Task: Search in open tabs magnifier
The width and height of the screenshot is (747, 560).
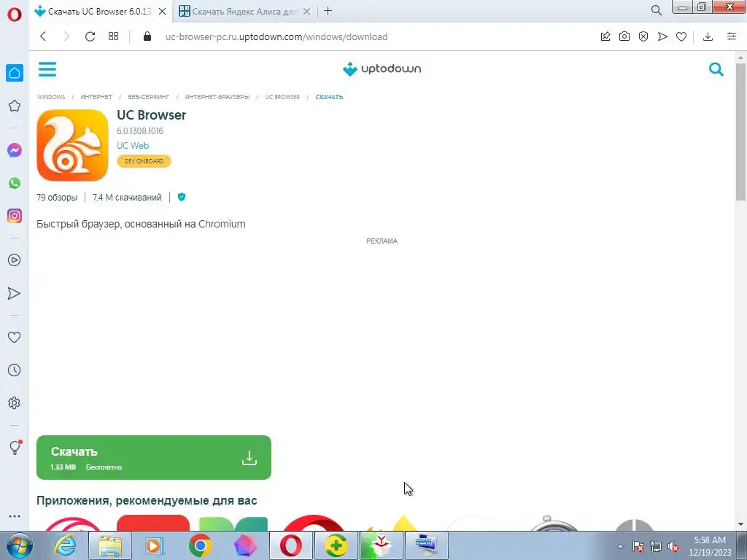Action: [656, 10]
